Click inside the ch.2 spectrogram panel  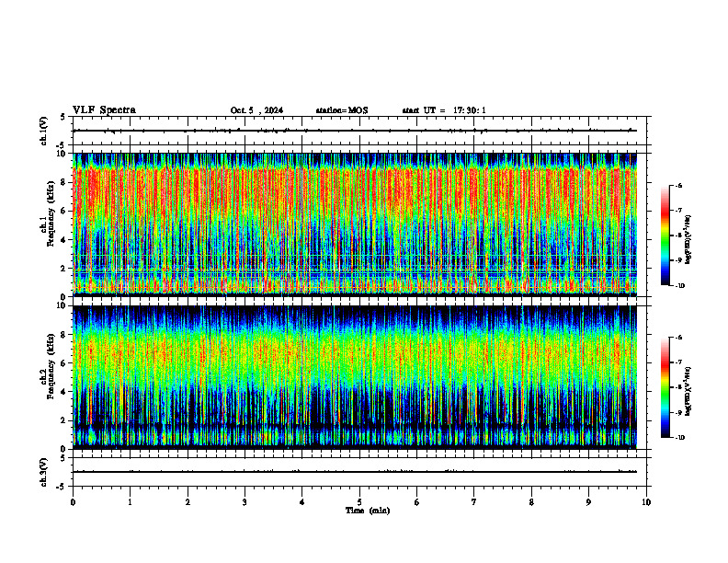(x=355, y=377)
